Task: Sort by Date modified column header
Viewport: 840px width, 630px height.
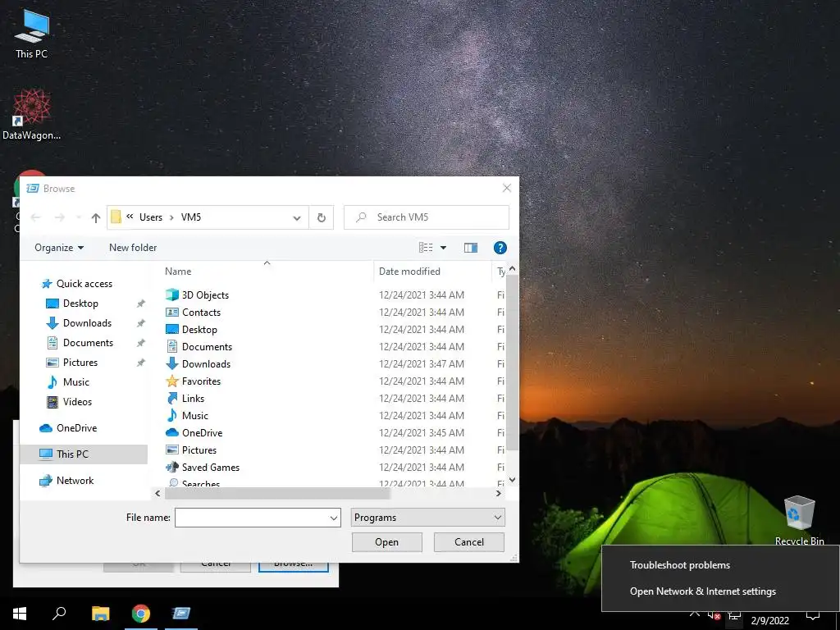Action: click(431, 272)
